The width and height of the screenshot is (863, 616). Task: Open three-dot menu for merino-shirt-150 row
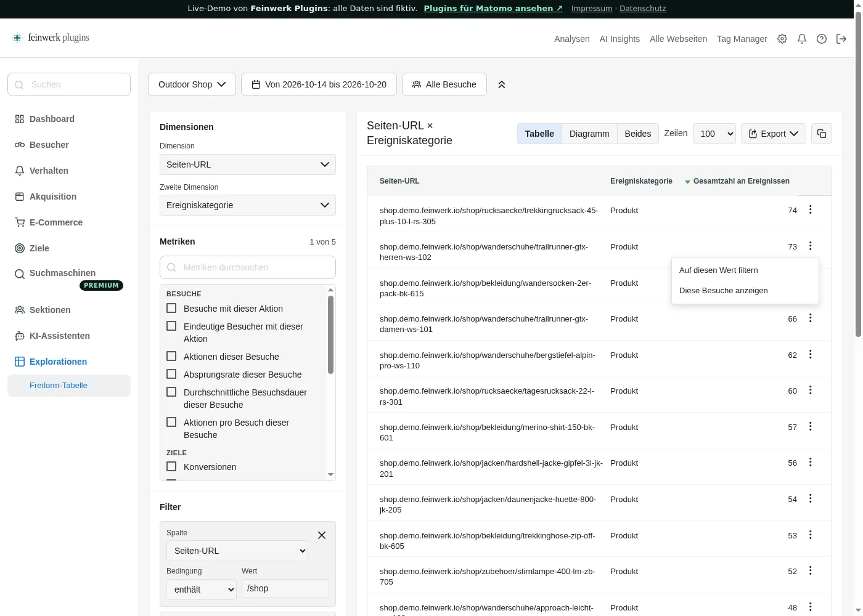[811, 426]
